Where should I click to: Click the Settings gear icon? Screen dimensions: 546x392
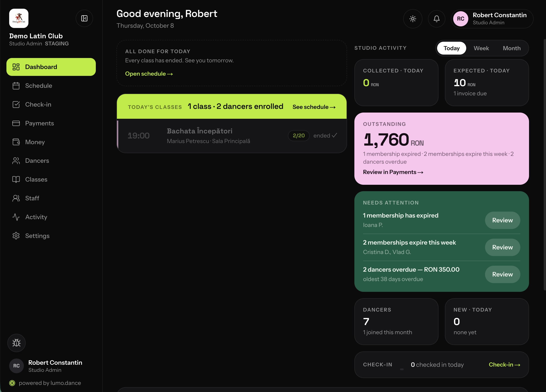click(16, 236)
